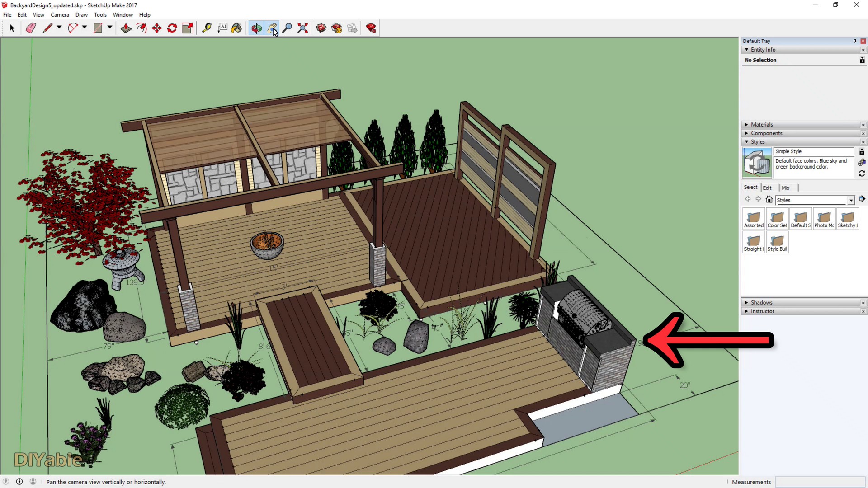Click Zoom Extents tool
This screenshot has width=868, height=488.
coord(303,28)
